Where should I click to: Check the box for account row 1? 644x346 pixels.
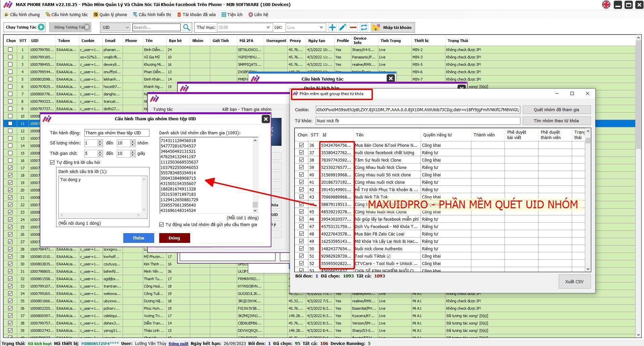[10, 49]
